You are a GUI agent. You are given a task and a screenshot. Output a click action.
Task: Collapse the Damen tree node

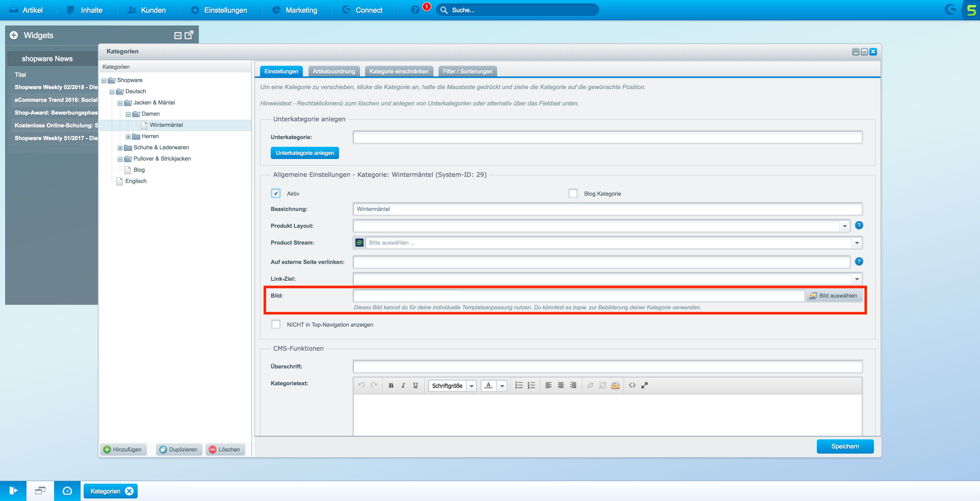(x=128, y=114)
